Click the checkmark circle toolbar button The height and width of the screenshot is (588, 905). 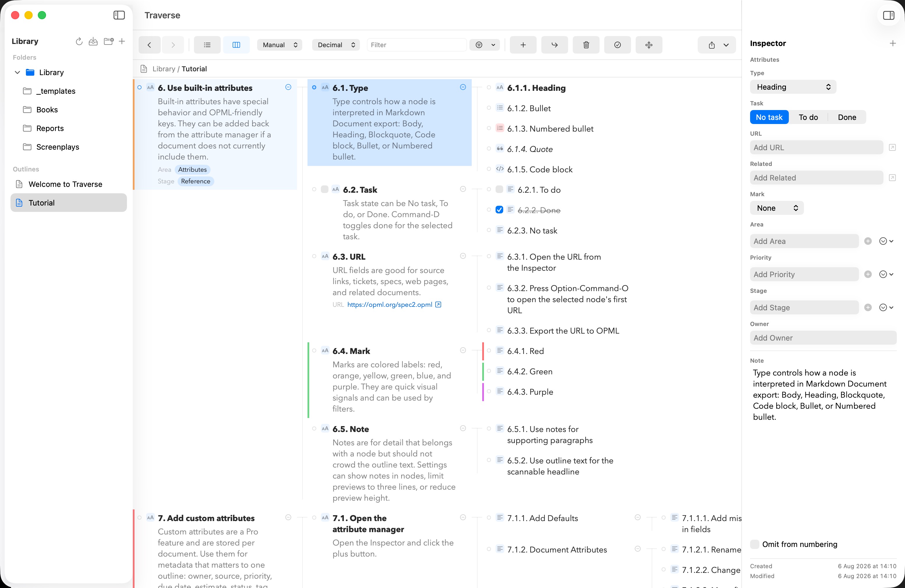618,45
